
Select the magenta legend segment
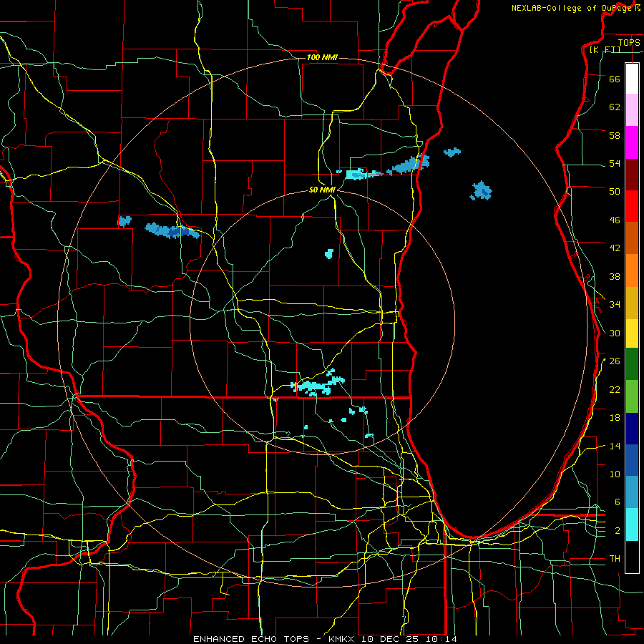[x=632, y=142]
